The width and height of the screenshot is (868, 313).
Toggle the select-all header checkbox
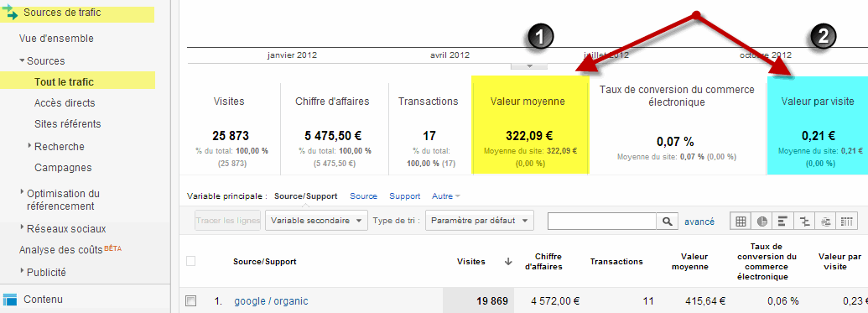click(191, 261)
